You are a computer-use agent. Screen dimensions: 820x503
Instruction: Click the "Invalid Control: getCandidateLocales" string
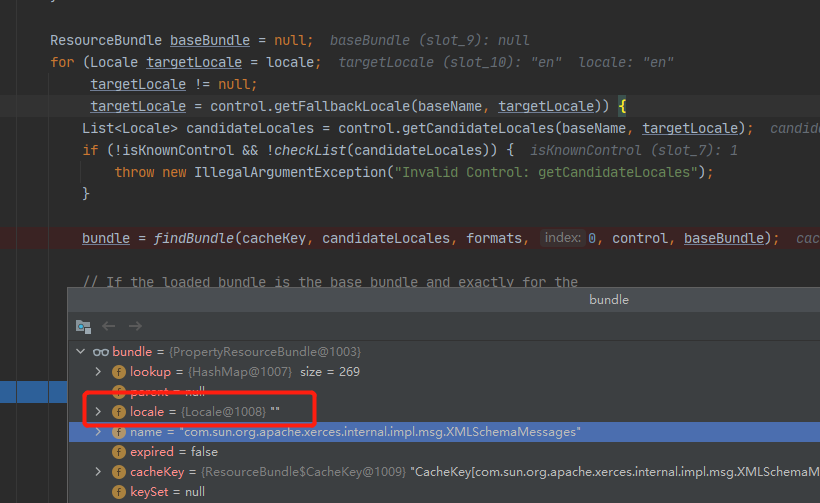pos(546,172)
